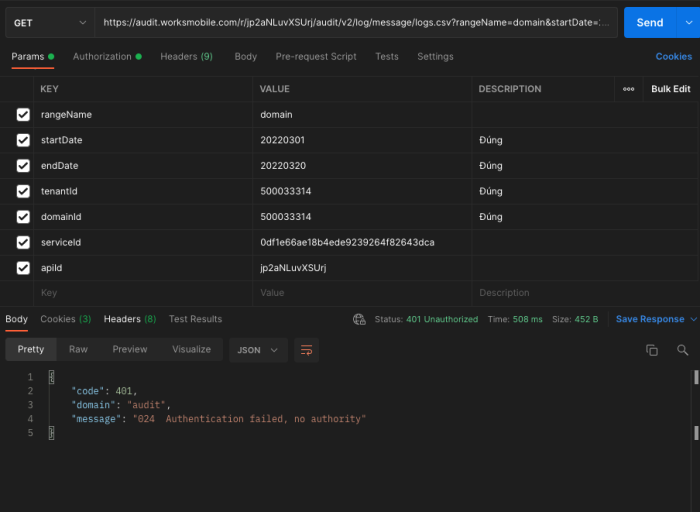The width and height of the screenshot is (700, 512).
Task: Click the '508 ms' time value
Action: point(527,319)
